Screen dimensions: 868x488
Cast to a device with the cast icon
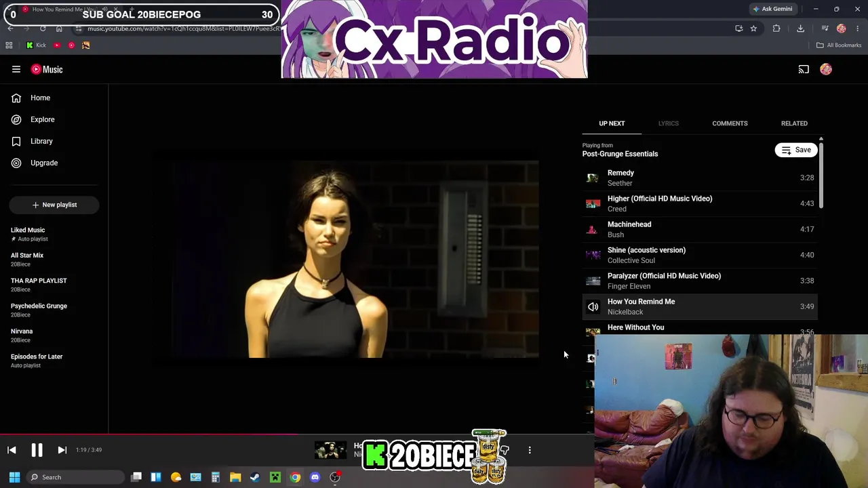(804, 69)
